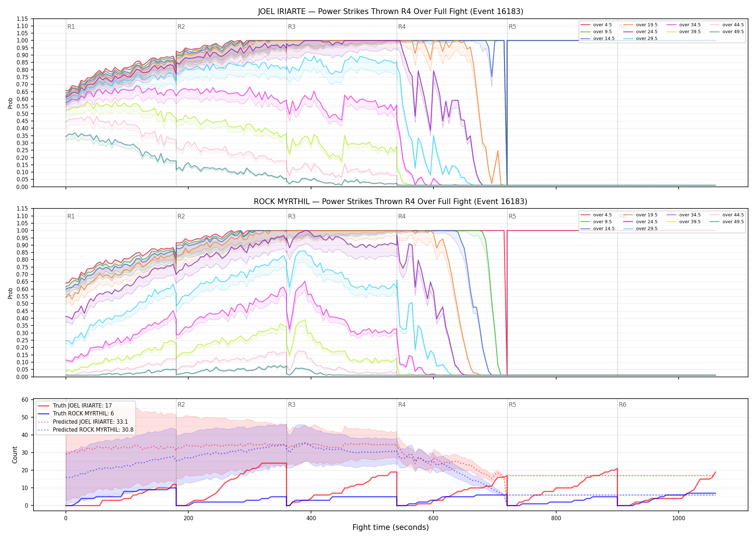
Task: Click the R2 round label in the ROCK MYRTHIL chart
Action: [x=181, y=216]
